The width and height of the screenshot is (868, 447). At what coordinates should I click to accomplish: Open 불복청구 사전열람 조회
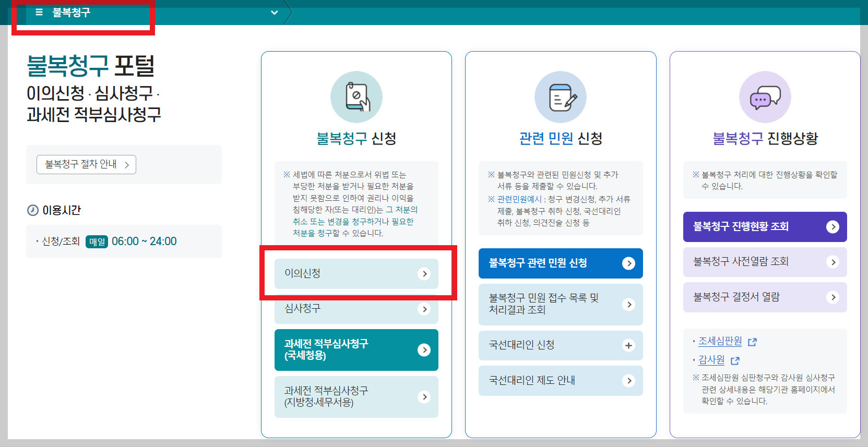click(765, 262)
